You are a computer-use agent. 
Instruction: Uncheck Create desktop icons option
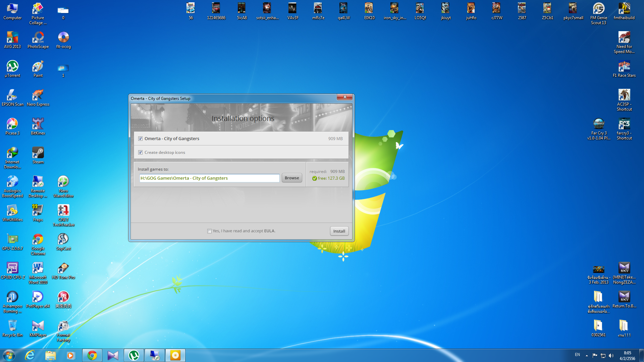coord(140,153)
